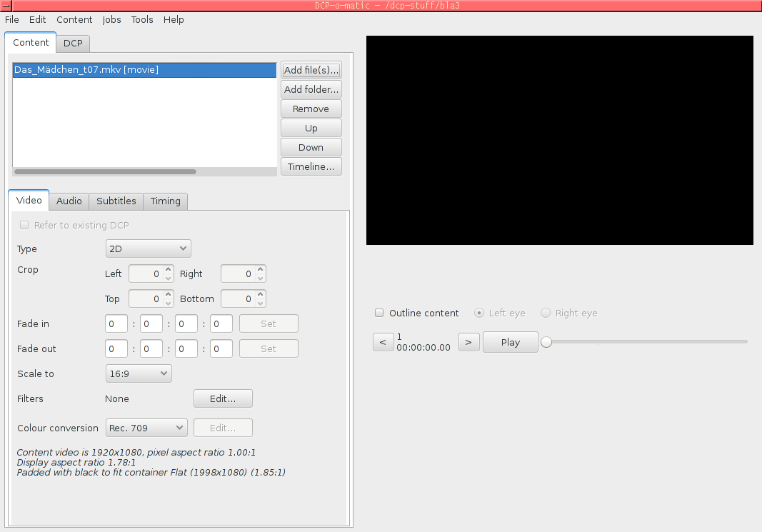Viewport: 762px width, 532px height.
Task: Open the Type 2D dropdown
Action: pyautogui.click(x=149, y=249)
